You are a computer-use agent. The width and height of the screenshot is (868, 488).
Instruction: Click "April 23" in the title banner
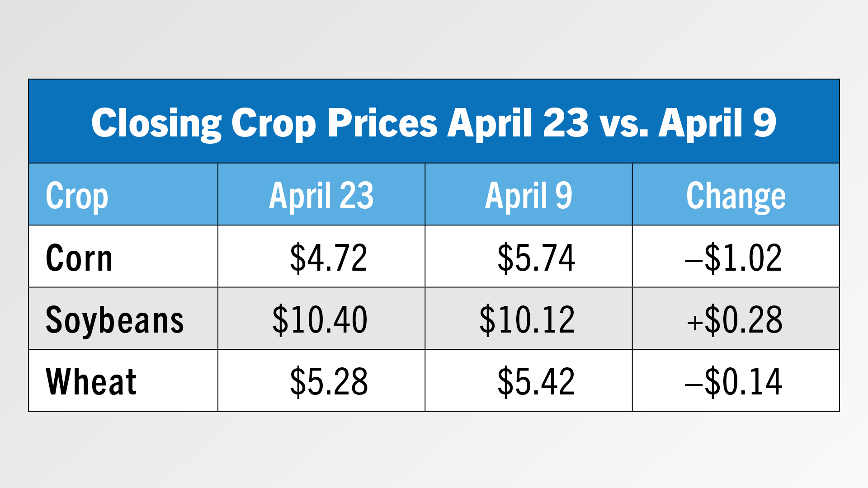tap(518, 123)
